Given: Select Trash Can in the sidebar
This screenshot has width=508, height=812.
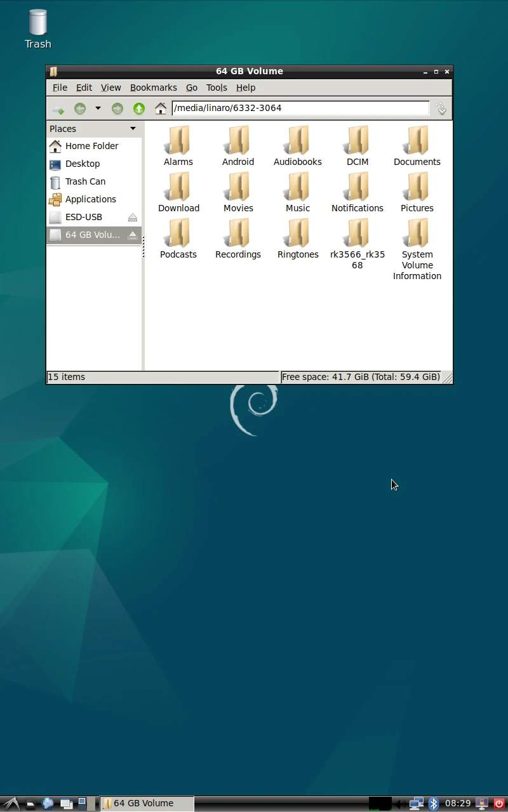Looking at the screenshot, I should point(94,181).
